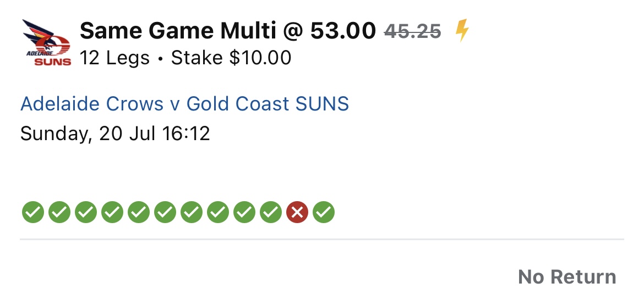Viewport: 644px width, 294px height.
Task: Select the second green leg tick icon
Action: tap(59, 213)
